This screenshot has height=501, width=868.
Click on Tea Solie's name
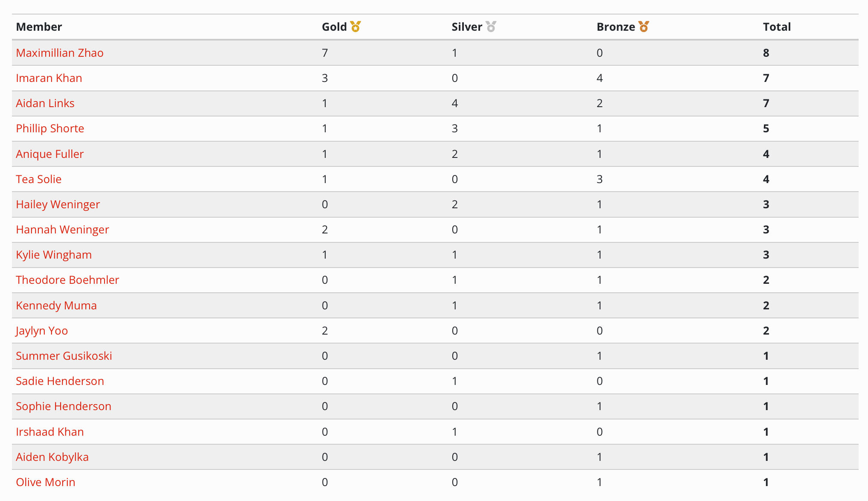click(x=39, y=179)
